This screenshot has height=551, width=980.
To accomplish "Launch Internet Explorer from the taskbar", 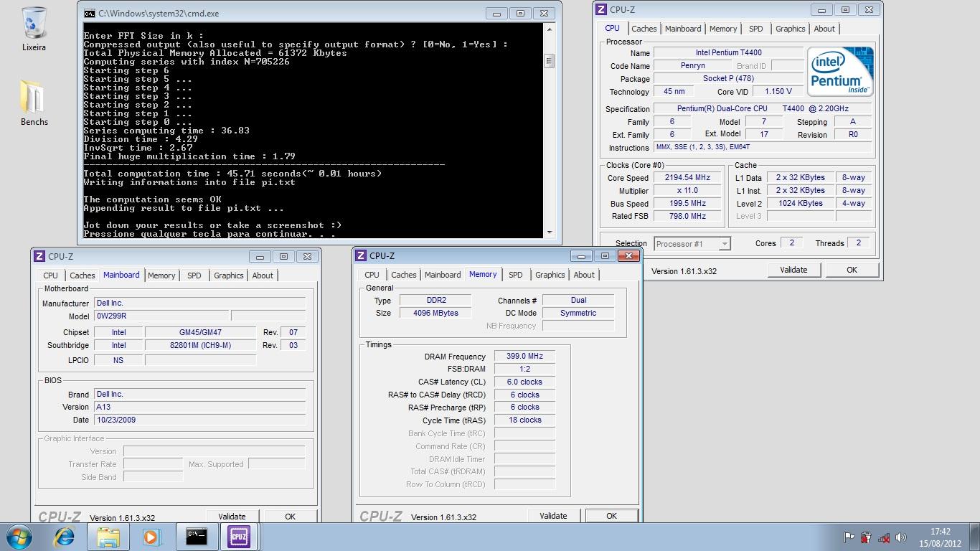I will point(65,537).
